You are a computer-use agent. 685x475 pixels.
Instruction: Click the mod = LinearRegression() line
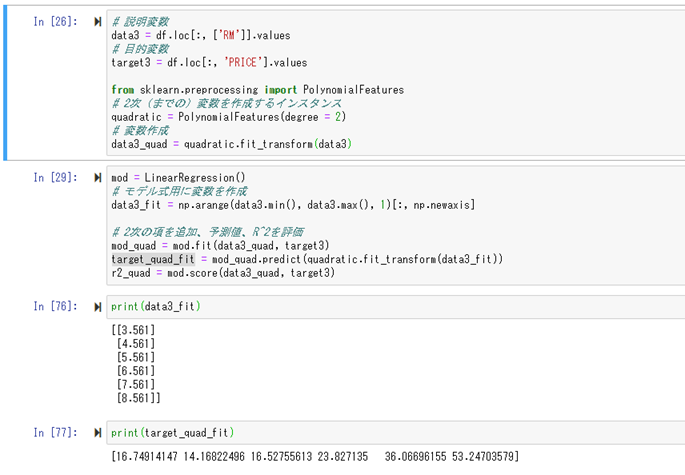[x=178, y=177]
